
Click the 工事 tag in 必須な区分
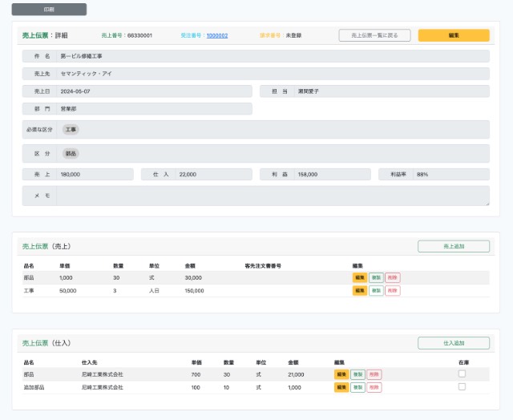point(71,130)
